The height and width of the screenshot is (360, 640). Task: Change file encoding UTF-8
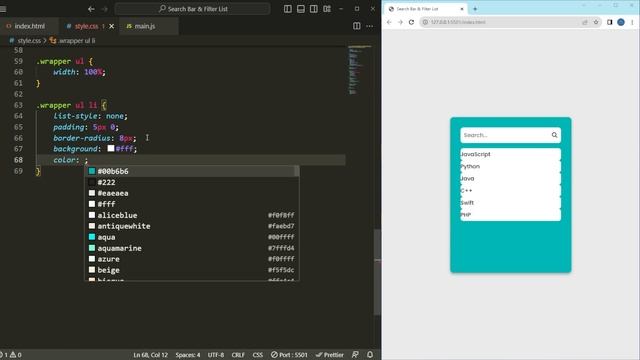click(216, 355)
